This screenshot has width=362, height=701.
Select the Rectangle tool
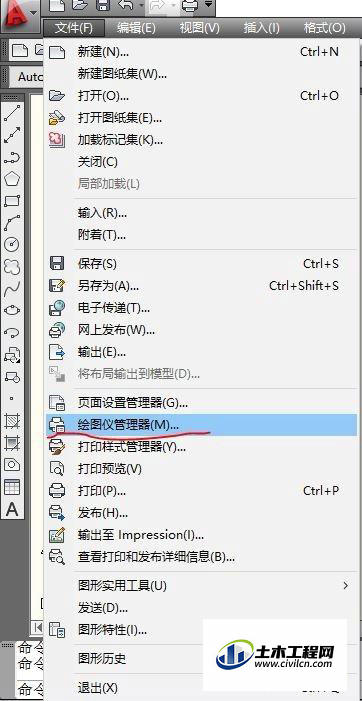coord(12,201)
